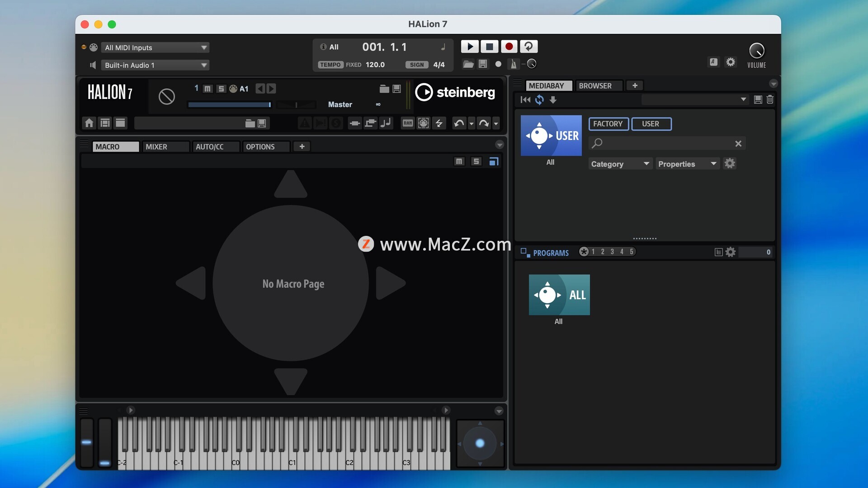Click the song position 001. 1. 1 display

[x=384, y=47]
